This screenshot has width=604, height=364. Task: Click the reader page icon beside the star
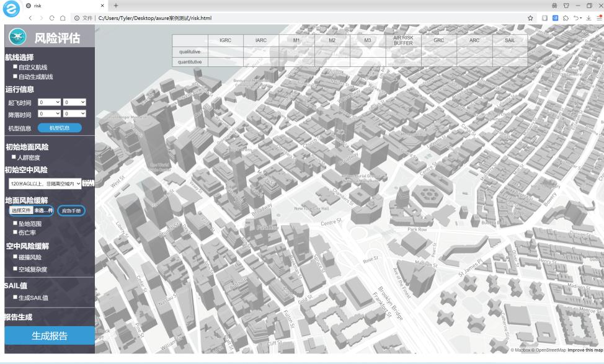pyautogui.click(x=544, y=18)
